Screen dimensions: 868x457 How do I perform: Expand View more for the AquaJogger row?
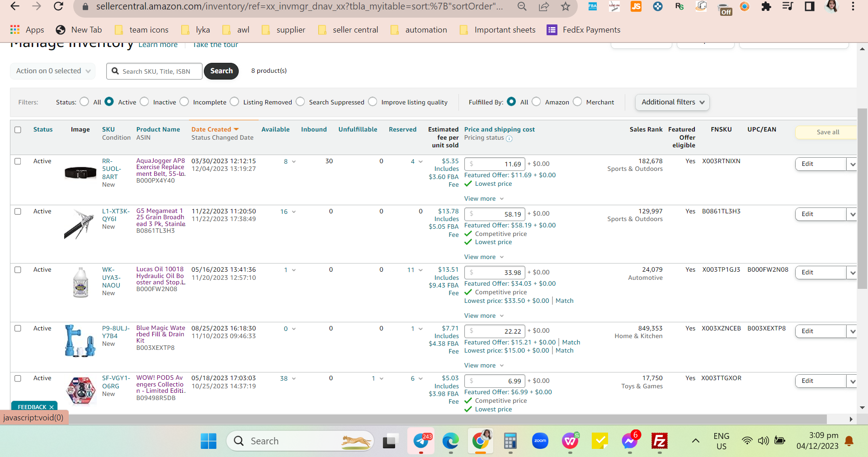pos(483,199)
